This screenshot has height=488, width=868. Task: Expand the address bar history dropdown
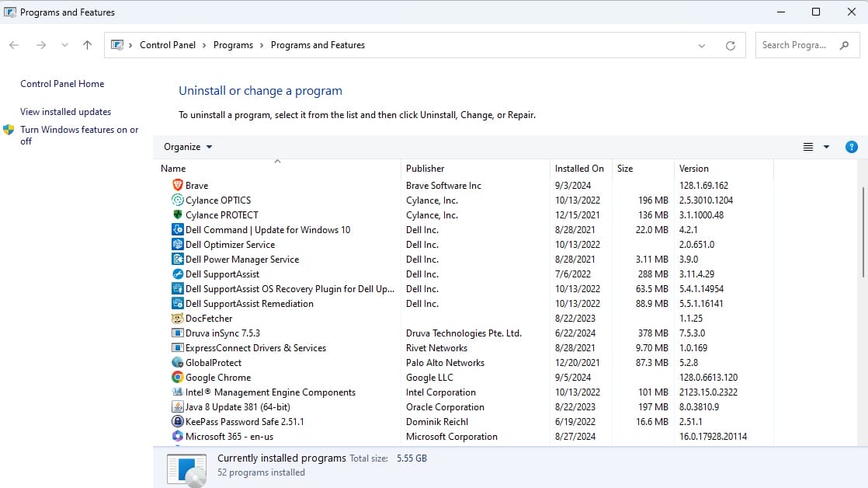click(702, 45)
